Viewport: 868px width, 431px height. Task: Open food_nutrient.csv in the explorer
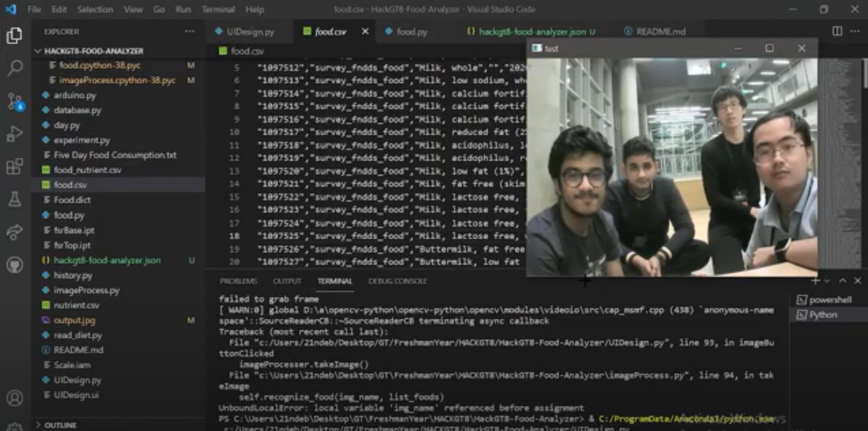point(87,170)
